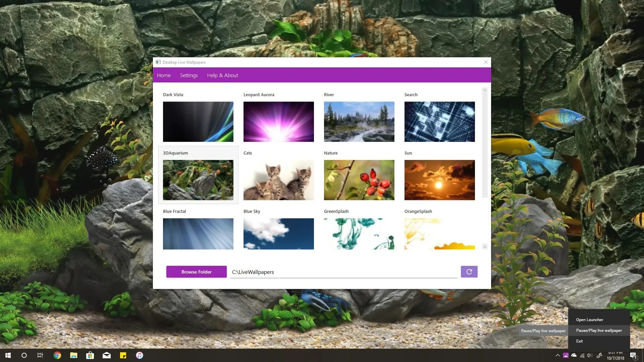Open the Home tab

pyautogui.click(x=164, y=75)
